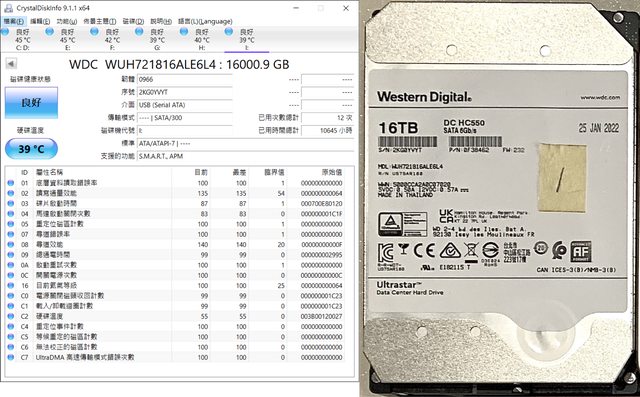Select the G: drive status orb
640x397 pixels.
point(139,31)
